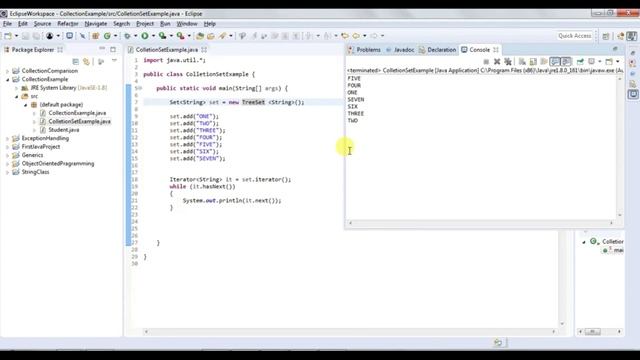Click the External Tools run icon
This screenshot has width=640, height=360.
[x=180, y=36]
